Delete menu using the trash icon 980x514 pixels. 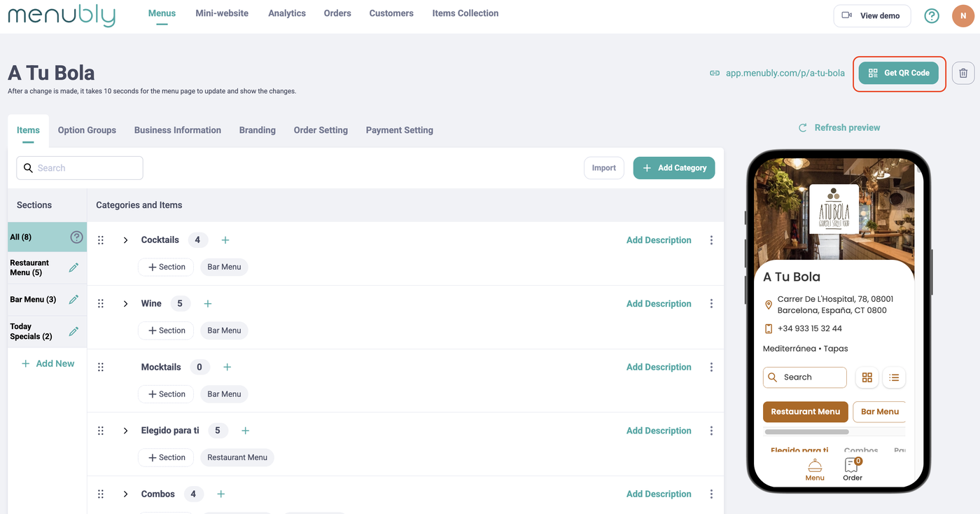pyautogui.click(x=963, y=73)
